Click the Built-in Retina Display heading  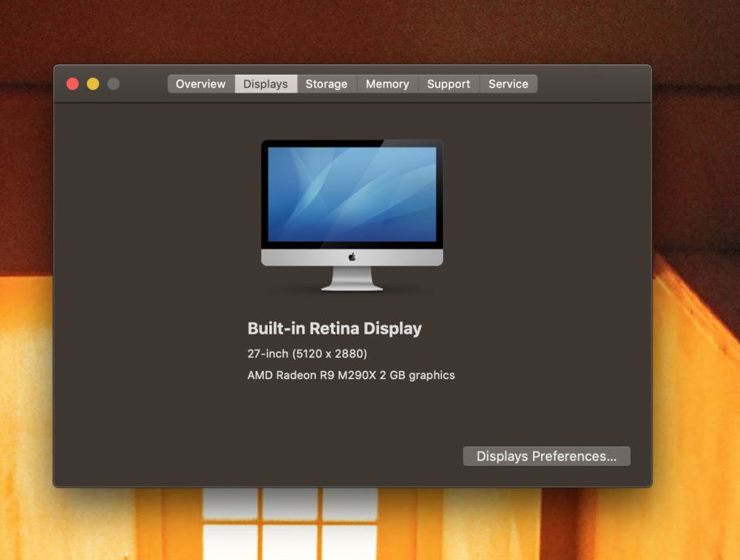pos(334,329)
